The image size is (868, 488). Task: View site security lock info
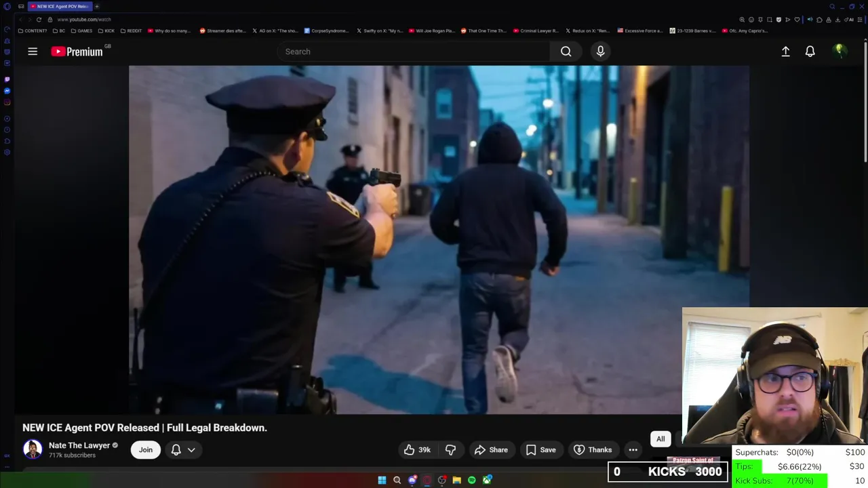pos(50,20)
